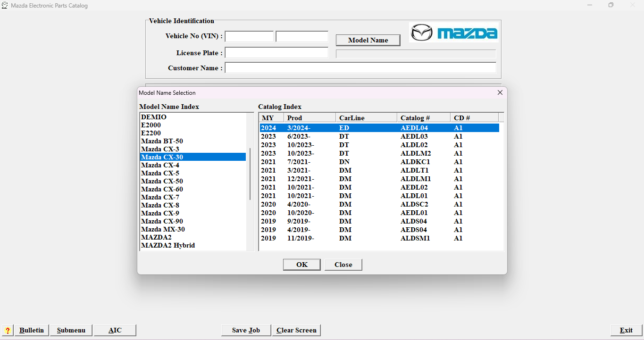Sort by the CarLine column header
644x340 pixels.
pos(367,118)
